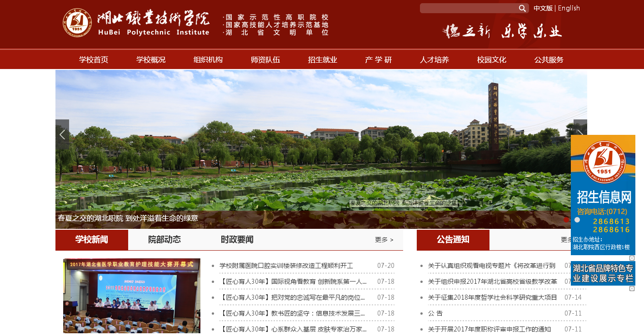Open 湖北省品牌特色专业建设展示专栏 banner
Screen dimensions: 644x336
(x=603, y=273)
